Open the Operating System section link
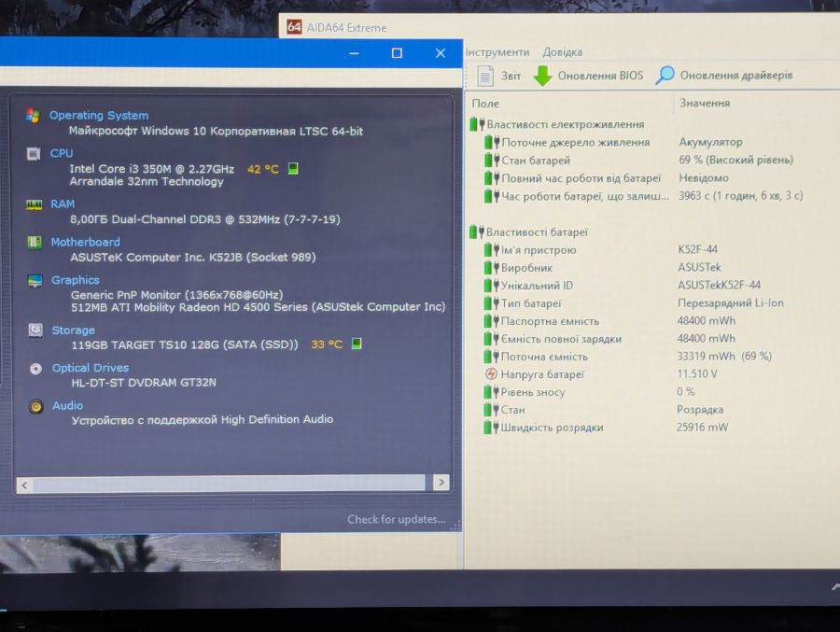Screen dimensions: 840x632 [x=99, y=115]
